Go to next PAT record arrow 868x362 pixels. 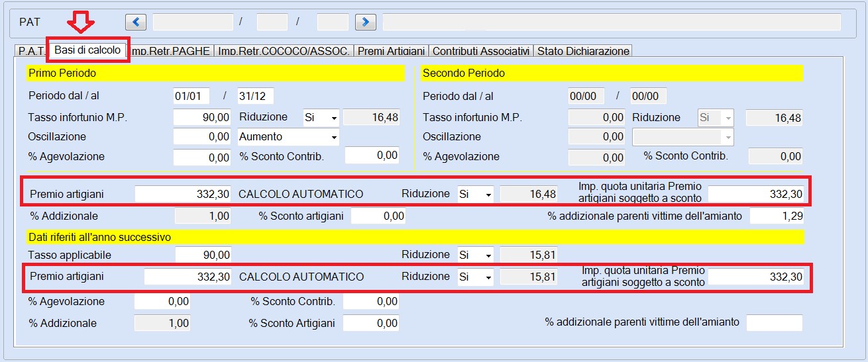pos(366,22)
